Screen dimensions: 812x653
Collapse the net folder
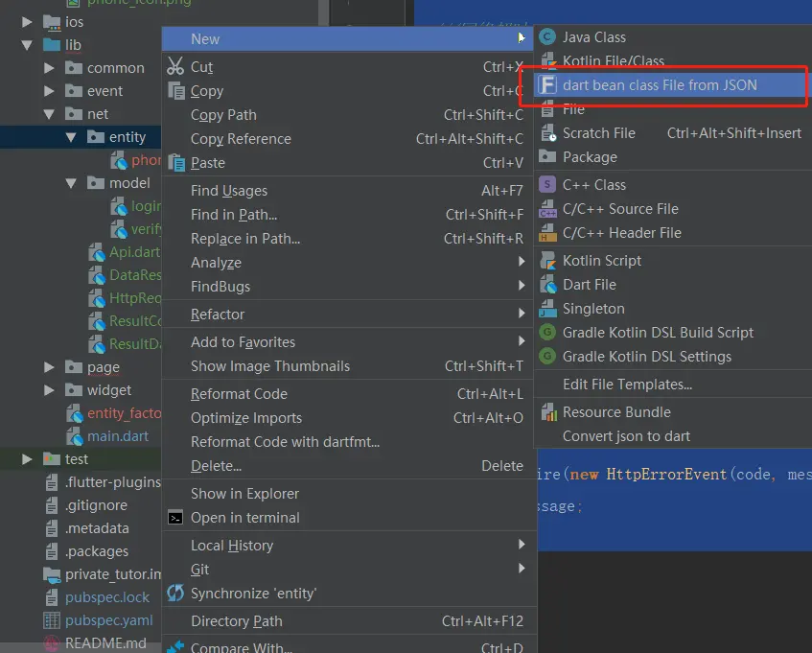point(49,114)
